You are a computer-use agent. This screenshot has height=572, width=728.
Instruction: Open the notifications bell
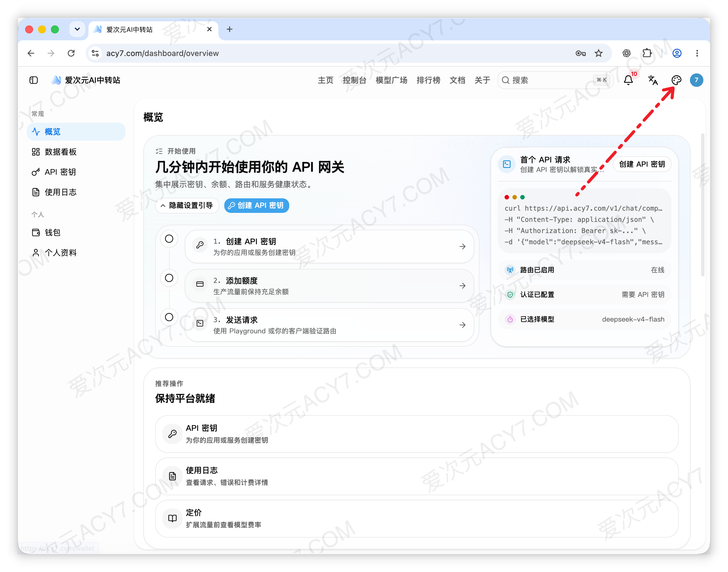pos(629,80)
